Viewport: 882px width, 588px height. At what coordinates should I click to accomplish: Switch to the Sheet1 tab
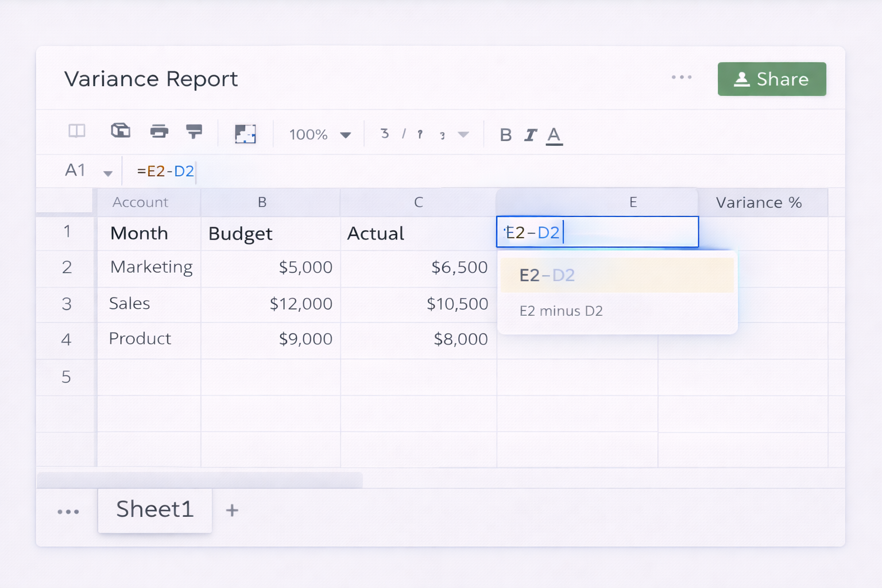pos(155,510)
